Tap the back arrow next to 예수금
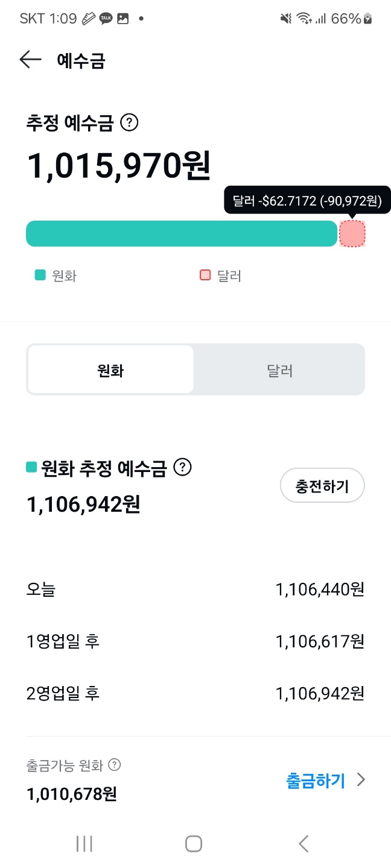The width and height of the screenshot is (391, 868). [30, 60]
